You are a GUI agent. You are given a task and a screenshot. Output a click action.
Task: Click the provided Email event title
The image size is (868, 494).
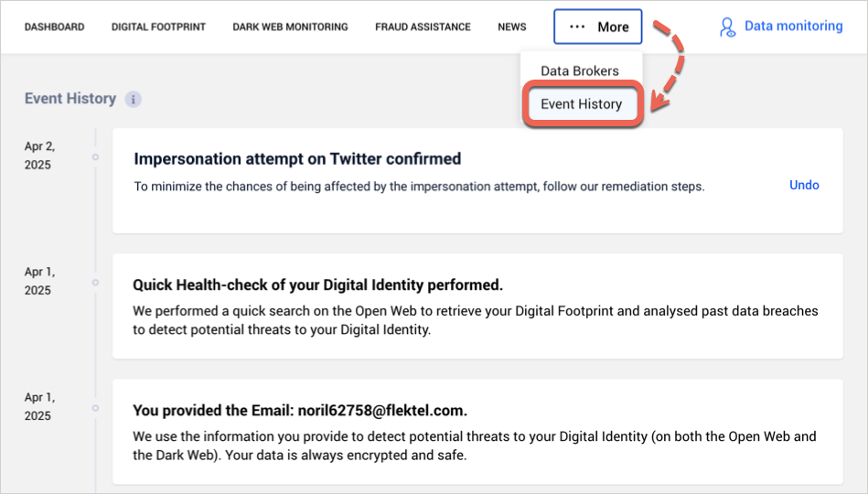(x=300, y=411)
